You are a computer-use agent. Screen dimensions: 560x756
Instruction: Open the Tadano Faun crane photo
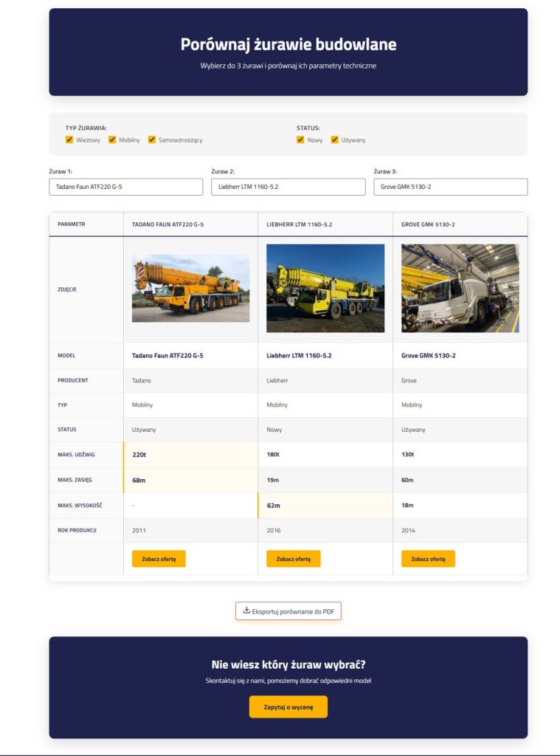[191, 289]
